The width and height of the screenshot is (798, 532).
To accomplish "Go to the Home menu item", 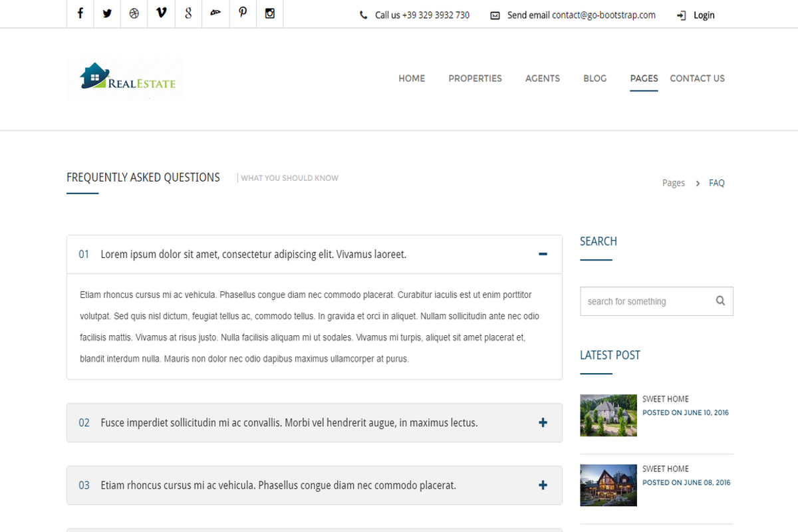I will (x=412, y=78).
